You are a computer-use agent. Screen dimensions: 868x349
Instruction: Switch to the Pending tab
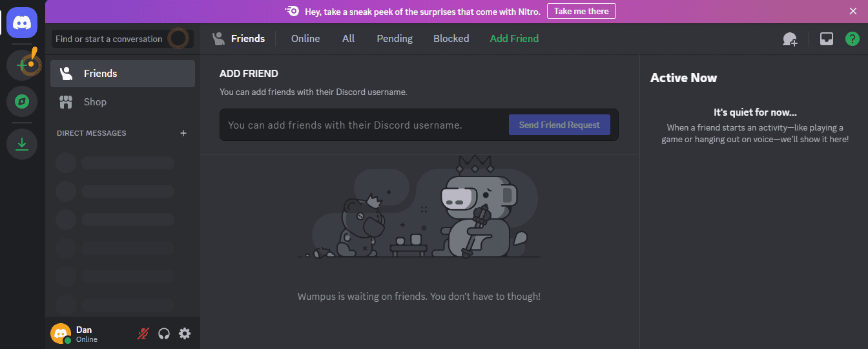pos(395,39)
